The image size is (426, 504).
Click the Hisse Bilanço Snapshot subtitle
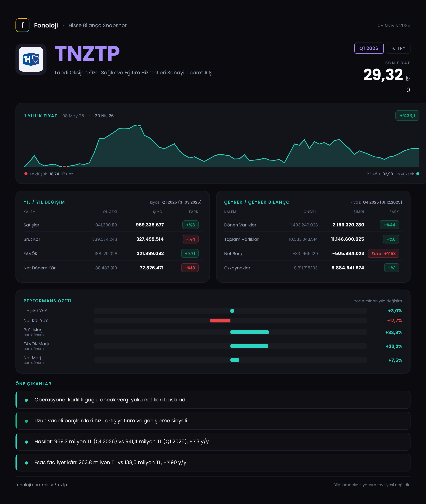pos(98,25)
